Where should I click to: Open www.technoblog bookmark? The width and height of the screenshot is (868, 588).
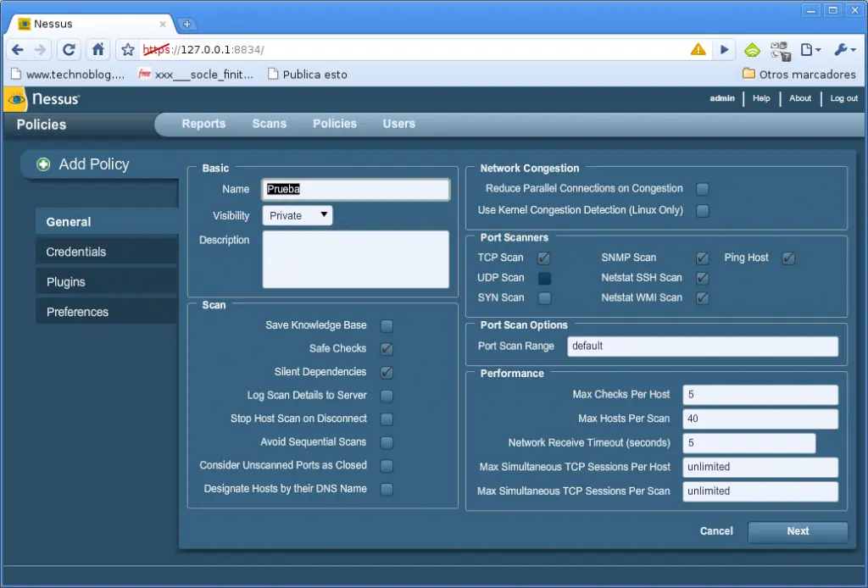click(x=68, y=75)
